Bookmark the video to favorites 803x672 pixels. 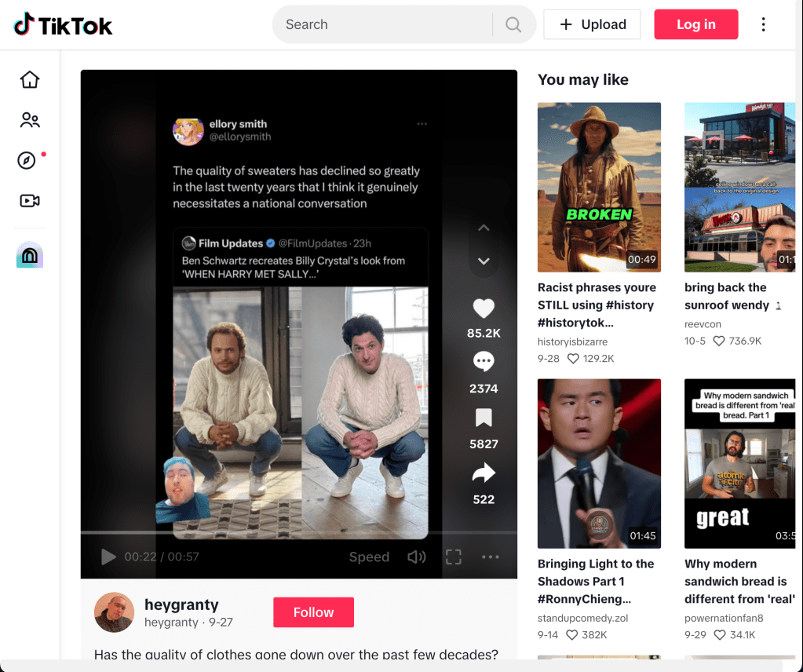tap(484, 418)
